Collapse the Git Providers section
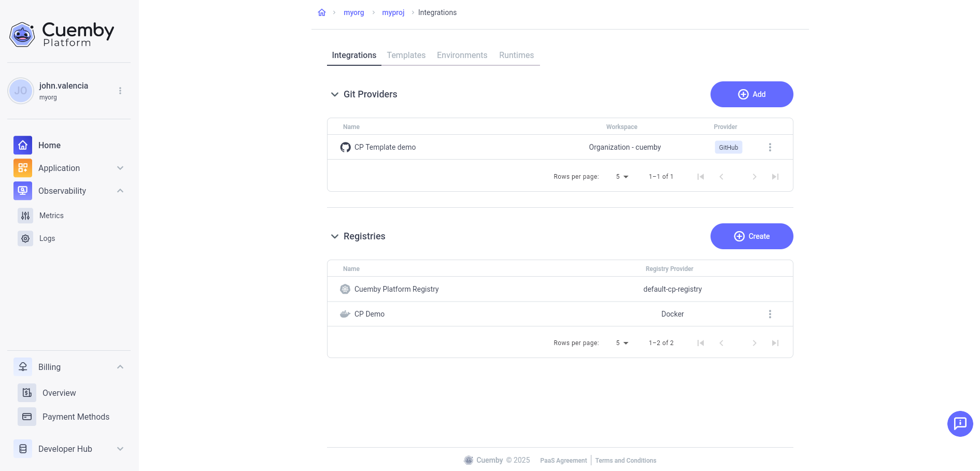 335,94
